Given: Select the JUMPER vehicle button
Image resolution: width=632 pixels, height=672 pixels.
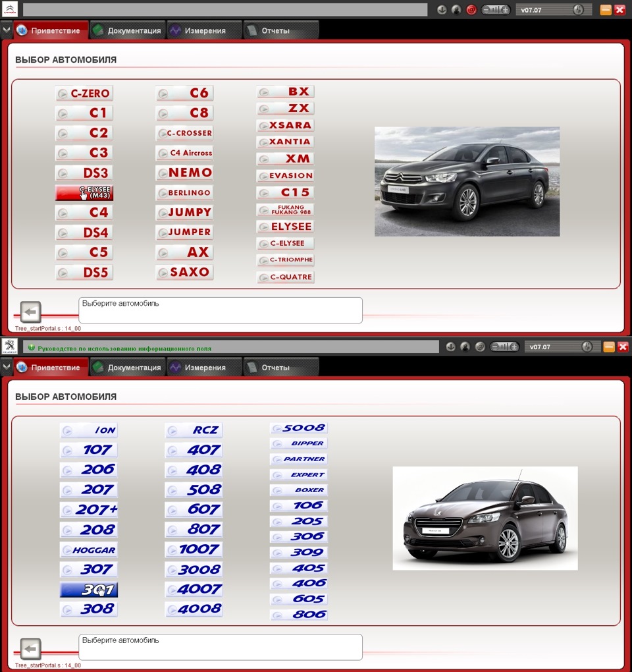Looking at the screenshot, I should pyautogui.click(x=184, y=232).
